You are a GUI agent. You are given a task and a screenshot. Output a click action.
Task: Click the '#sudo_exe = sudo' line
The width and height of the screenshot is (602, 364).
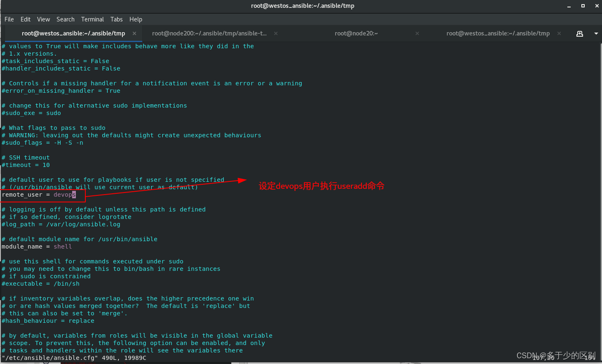point(31,113)
